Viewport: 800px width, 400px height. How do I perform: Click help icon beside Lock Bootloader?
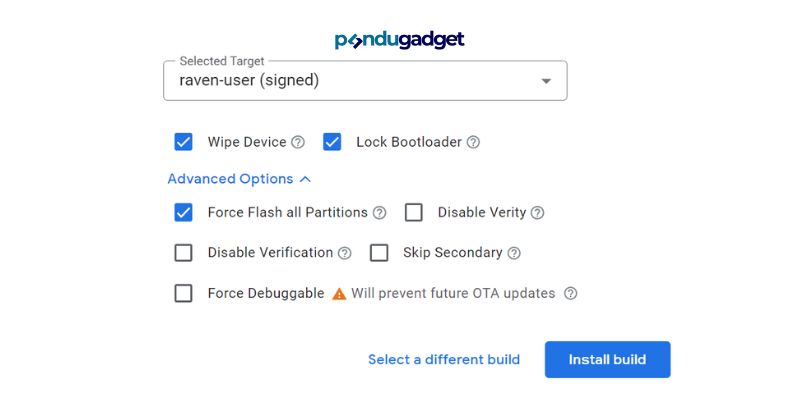tap(473, 142)
